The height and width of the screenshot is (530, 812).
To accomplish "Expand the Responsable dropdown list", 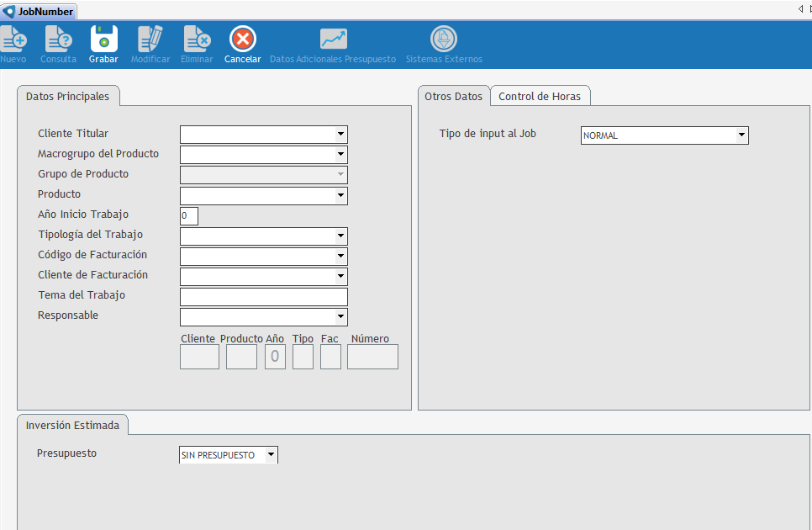I will tap(340, 317).
